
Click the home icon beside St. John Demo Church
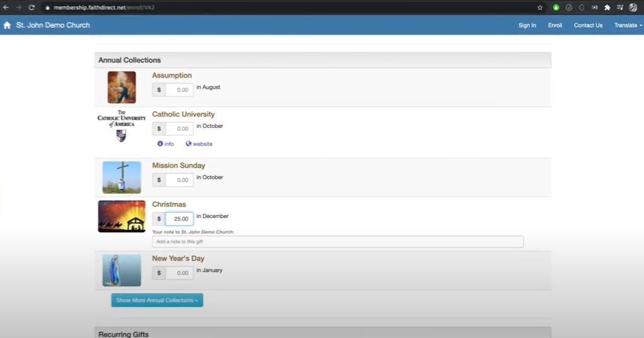[x=7, y=25]
